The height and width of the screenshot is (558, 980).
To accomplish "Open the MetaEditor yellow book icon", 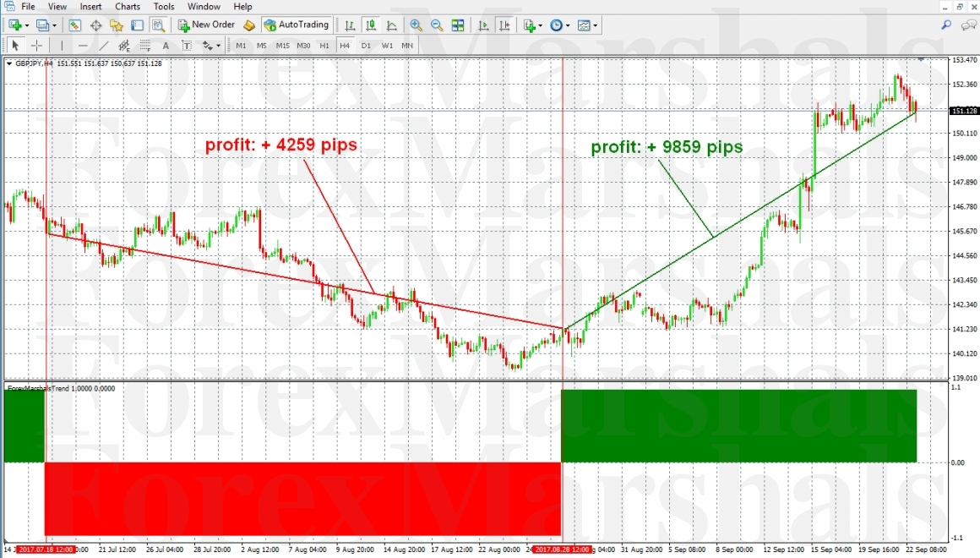I will tap(248, 25).
